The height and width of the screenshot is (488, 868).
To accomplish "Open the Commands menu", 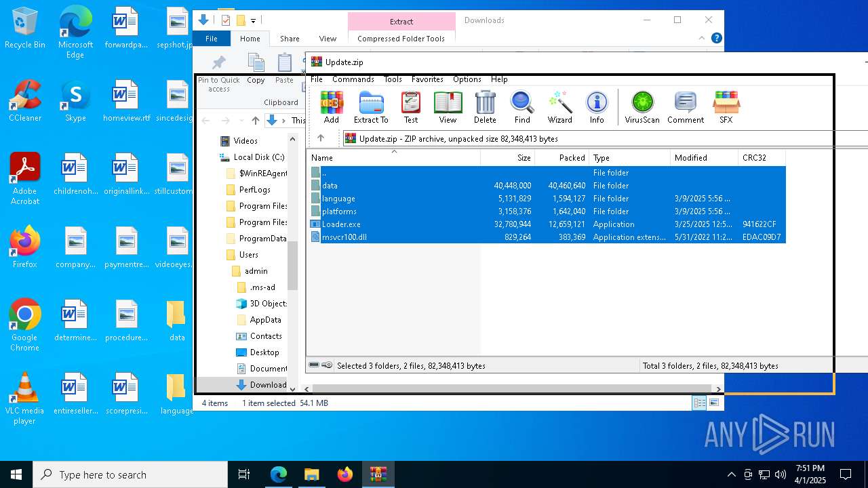I will (353, 79).
